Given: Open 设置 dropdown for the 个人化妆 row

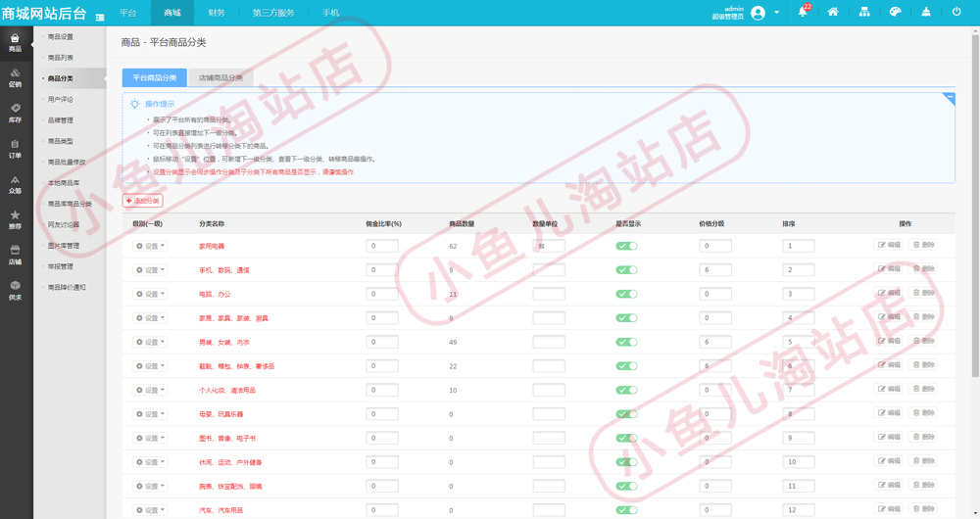Looking at the screenshot, I should [150, 391].
